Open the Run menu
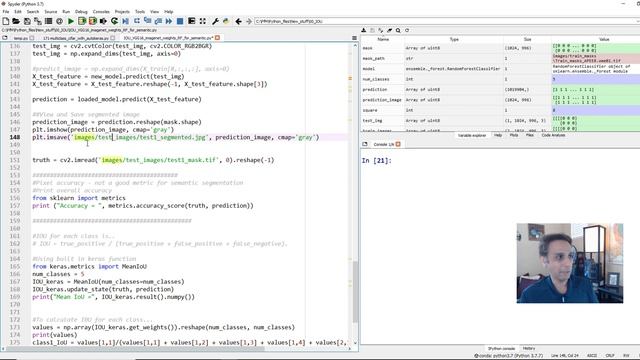The image size is (640, 360). pyautogui.click(x=66, y=11)
